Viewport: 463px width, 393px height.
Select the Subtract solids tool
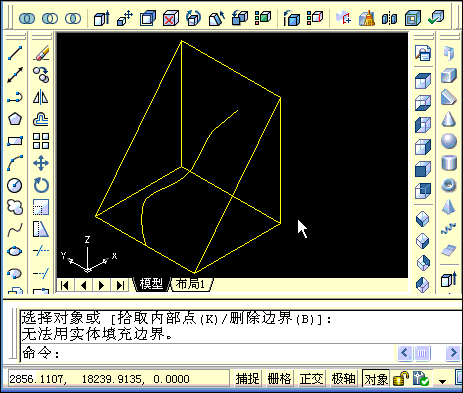coord(50,18)
